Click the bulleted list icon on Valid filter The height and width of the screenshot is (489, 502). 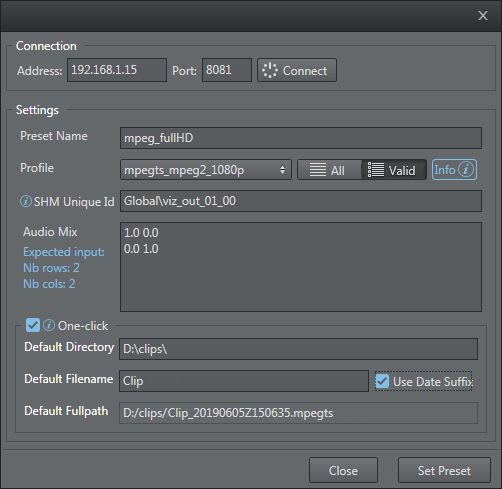pos(376,170)
